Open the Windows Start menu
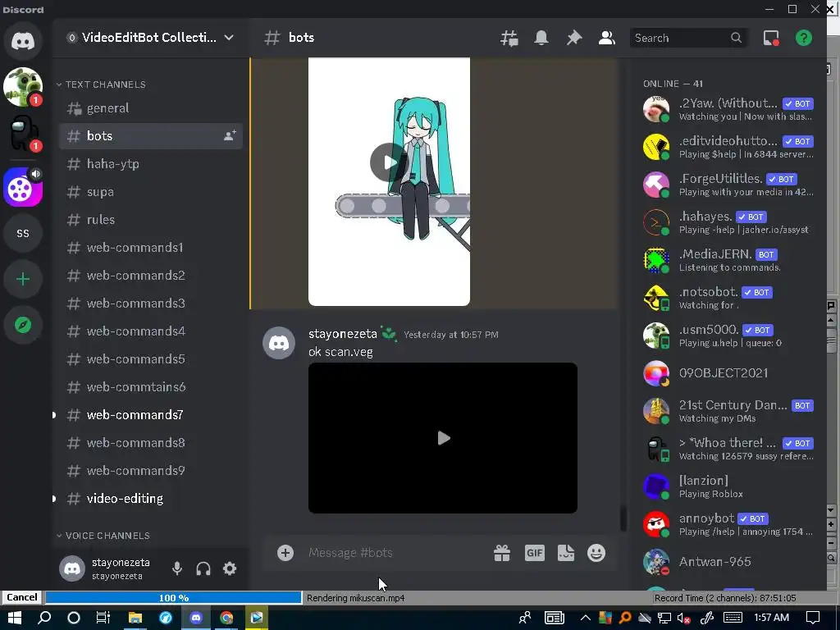This screenshot has width=840, height=630. tap(15, 618)
